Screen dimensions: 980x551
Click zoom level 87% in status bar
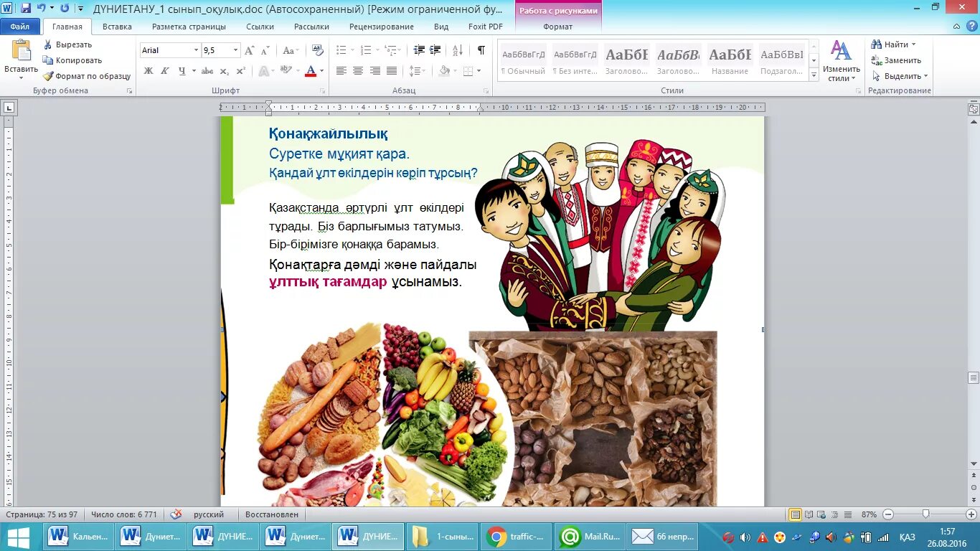pos(869,514)
